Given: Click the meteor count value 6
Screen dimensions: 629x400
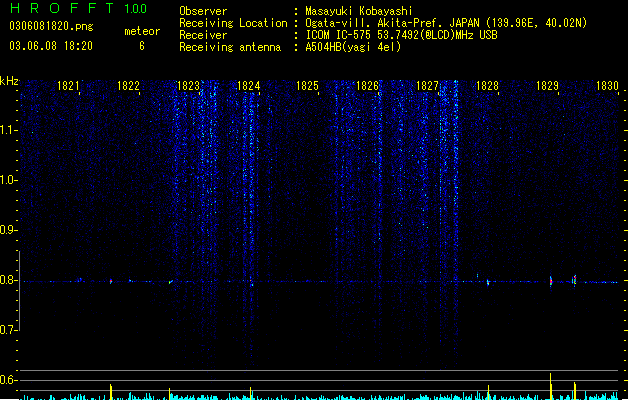Looking at the screenshot, I should pyautogui.click(x=142, y=46).
